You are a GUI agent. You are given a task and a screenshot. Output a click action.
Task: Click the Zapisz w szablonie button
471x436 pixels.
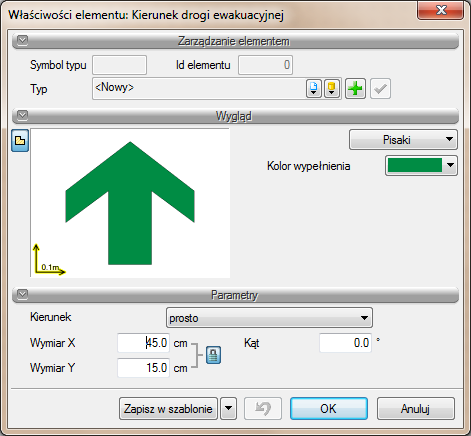pyautogui.click(x=168, y=408)
